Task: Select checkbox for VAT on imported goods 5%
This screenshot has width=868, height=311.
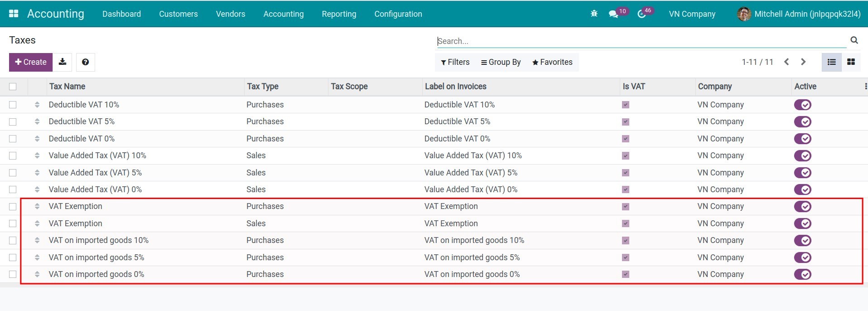Action: coord(13,258)
